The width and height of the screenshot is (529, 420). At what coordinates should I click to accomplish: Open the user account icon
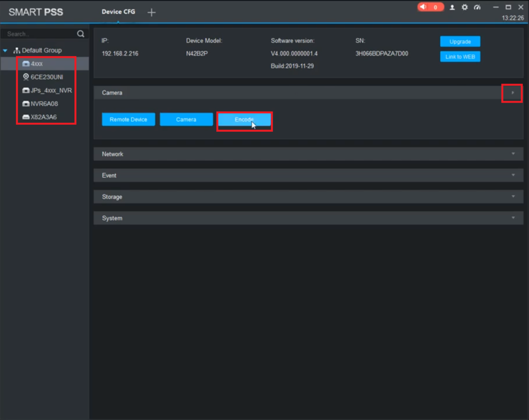coord(452,7)
